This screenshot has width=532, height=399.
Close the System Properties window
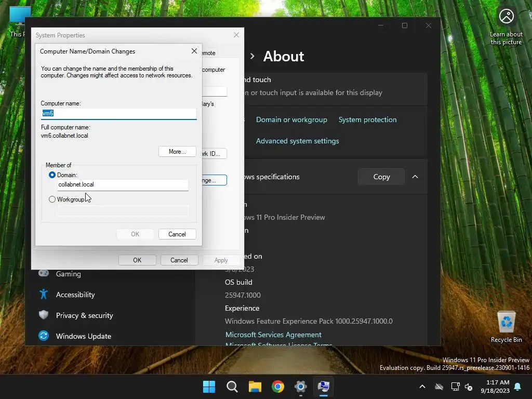236,35
